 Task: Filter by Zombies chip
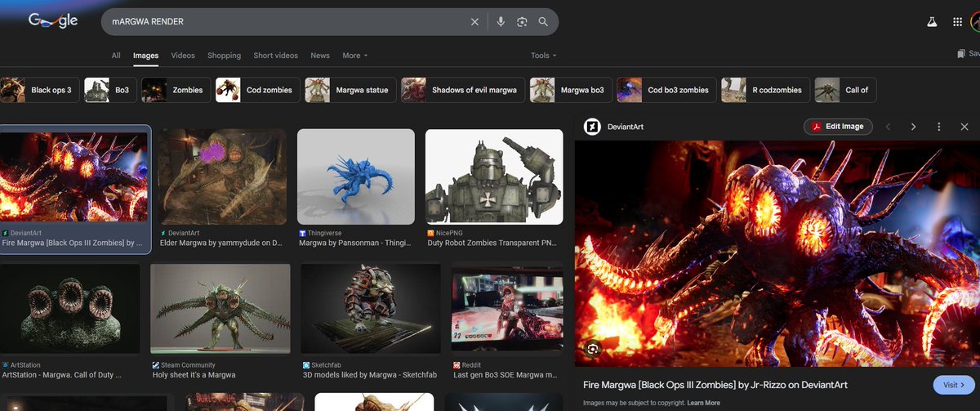coord(176,90)
